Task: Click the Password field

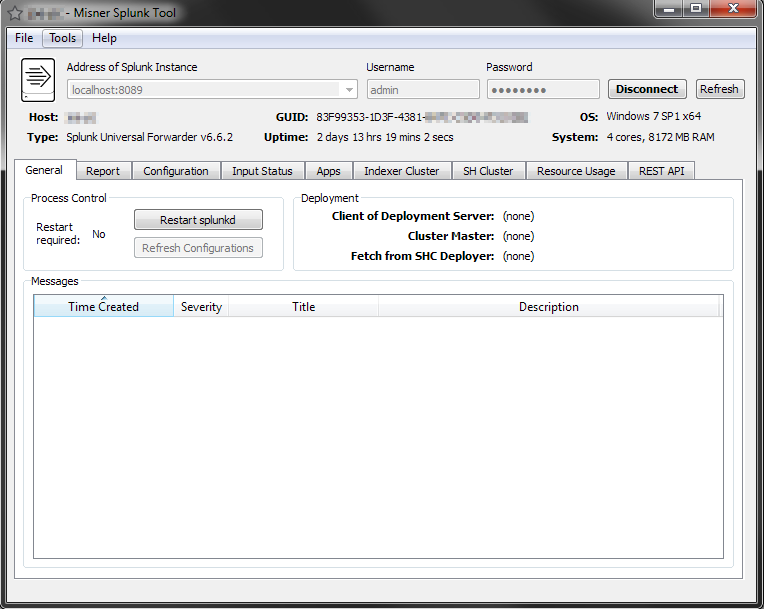Action: coord(543,90)
